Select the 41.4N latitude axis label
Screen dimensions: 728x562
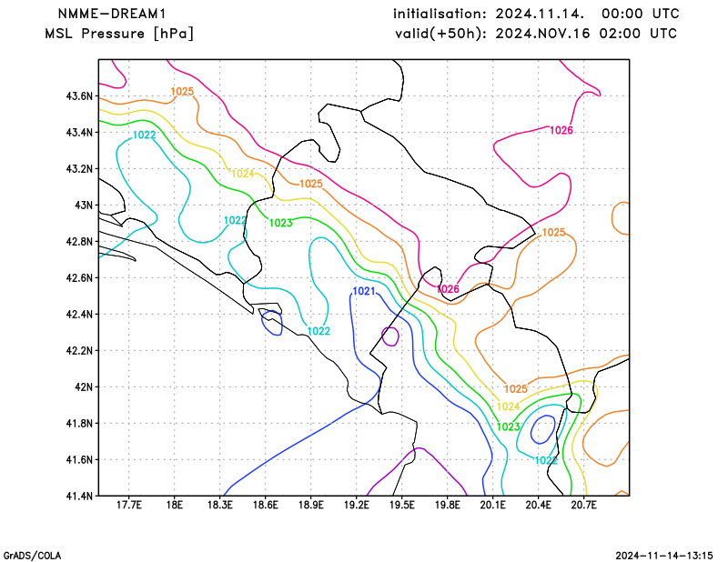tap(79, 496)
